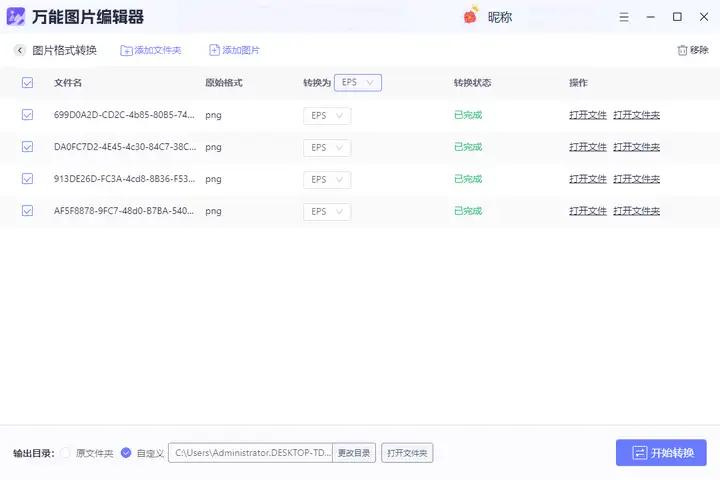Click 打开文件 link for first file
720x480 pixels.
click(x=587, y=115)
